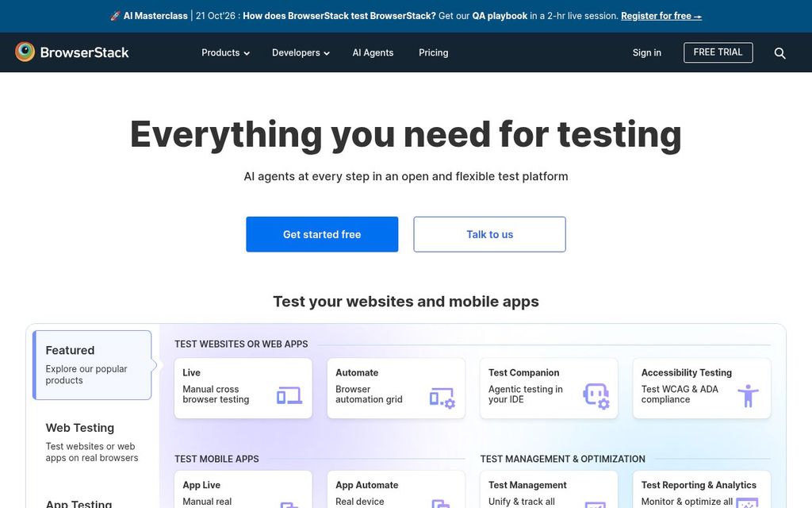Expand the Products dropdown menu
Viewport: 812px width, 508px height.
click(x=225, y=53)
